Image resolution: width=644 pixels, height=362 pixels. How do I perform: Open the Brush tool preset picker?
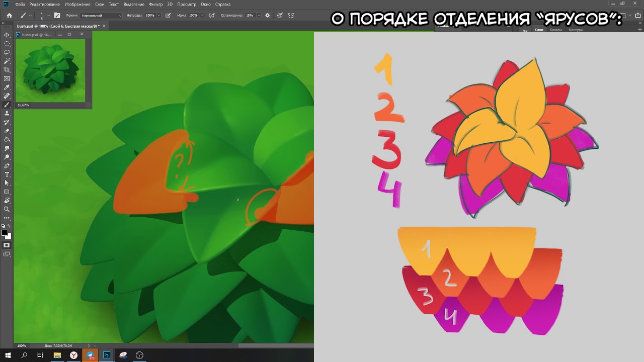25,16
